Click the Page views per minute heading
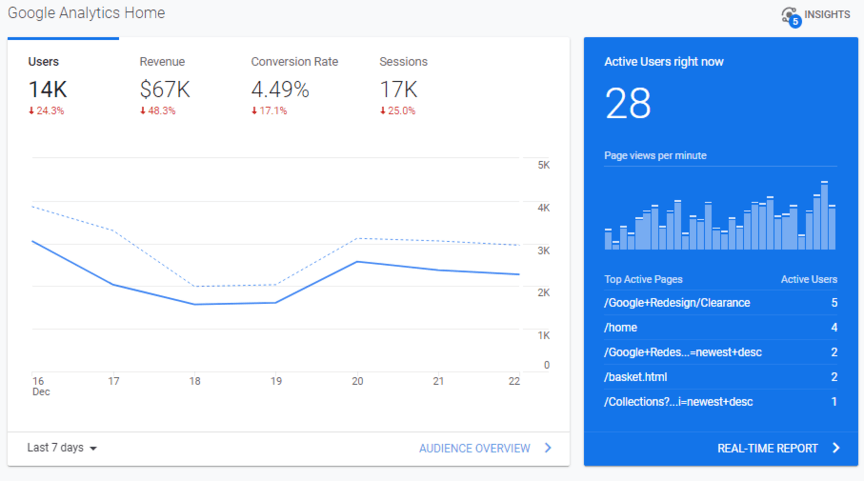864x481 pixels. (655, 155)
